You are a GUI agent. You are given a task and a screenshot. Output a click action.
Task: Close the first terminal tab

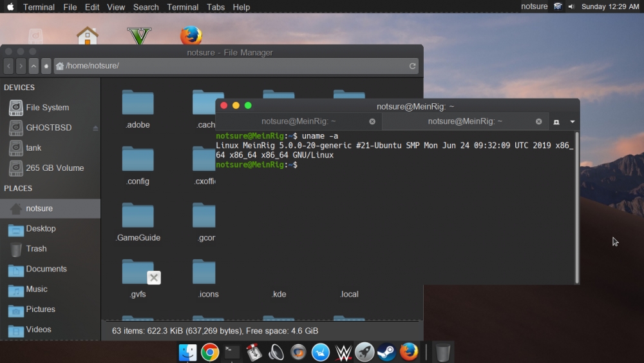(372, 122)
